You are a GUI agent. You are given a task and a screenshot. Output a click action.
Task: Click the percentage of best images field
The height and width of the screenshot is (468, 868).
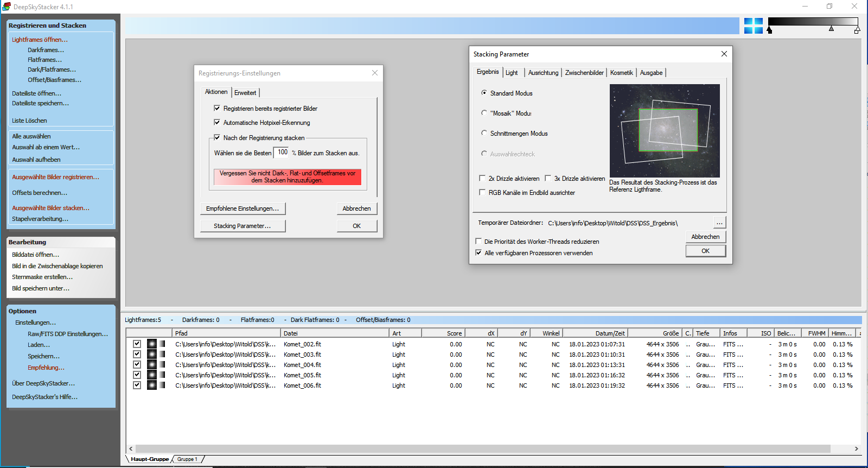pos(282,153)
